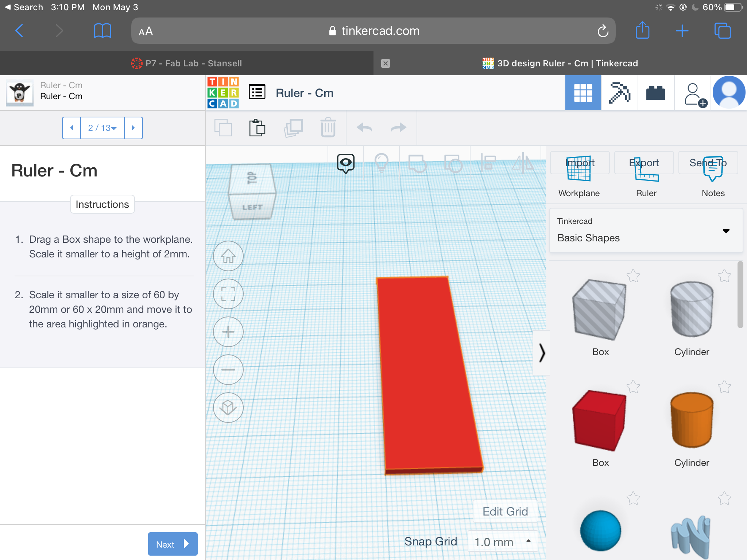Open the 2 / 13 step selector
Viewport: 747px width, 560px height.
click(x=102, y=128)
